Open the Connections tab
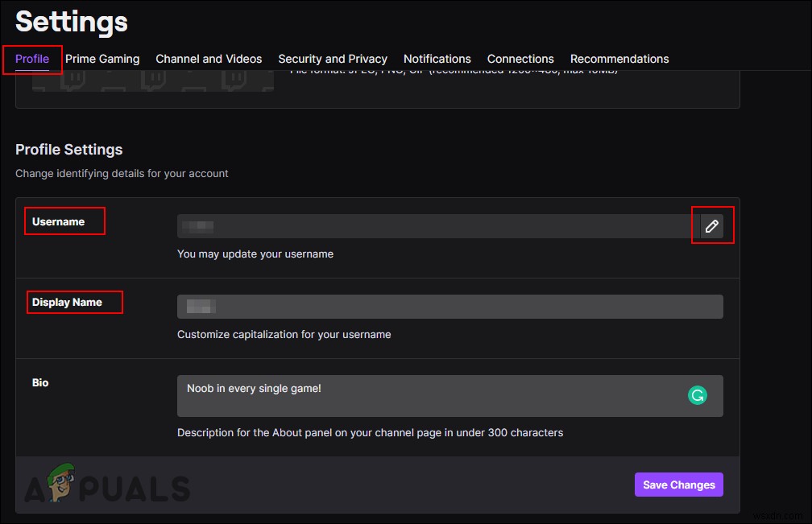The image size is (812, 524). pyautogui.click(x=520, y=59)
